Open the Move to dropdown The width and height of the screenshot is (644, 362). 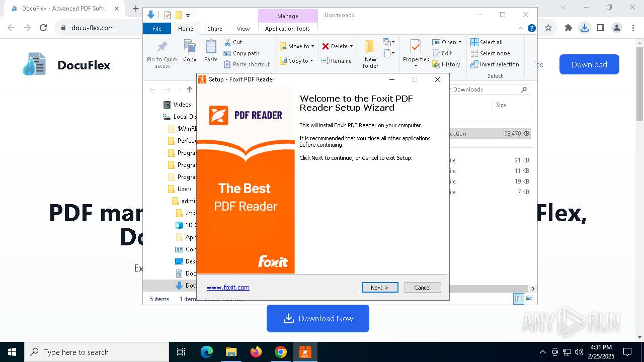(297, 46)
